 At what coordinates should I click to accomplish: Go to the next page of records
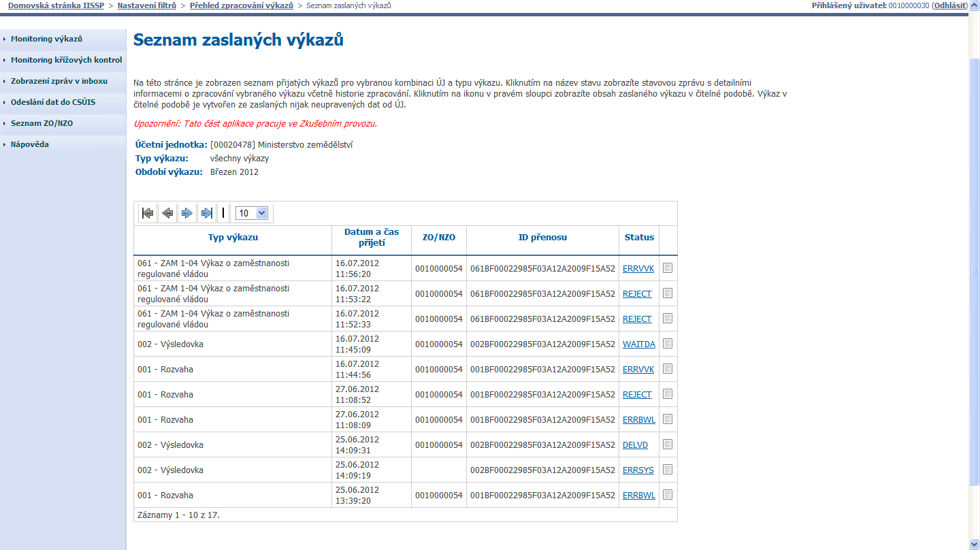click(x=186, y=213)
